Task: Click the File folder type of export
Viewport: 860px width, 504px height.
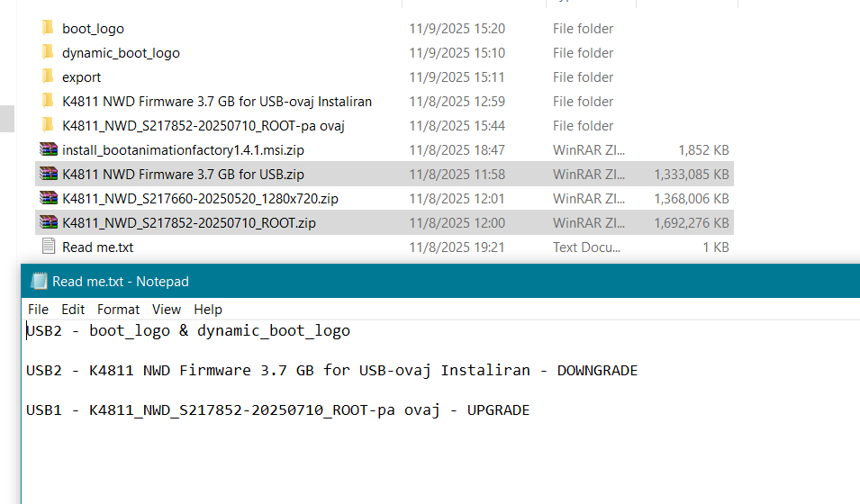Action: (583, 77)
